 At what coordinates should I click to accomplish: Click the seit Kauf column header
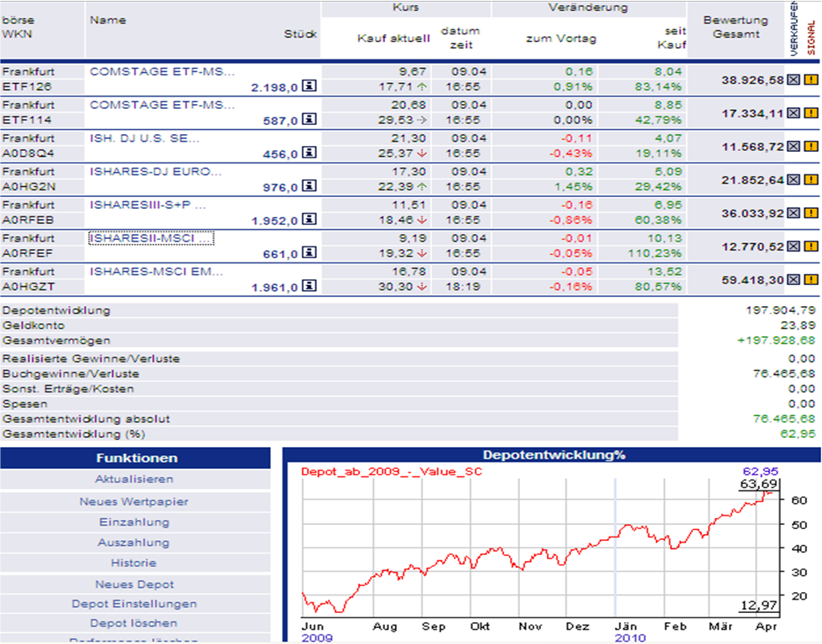672,38
